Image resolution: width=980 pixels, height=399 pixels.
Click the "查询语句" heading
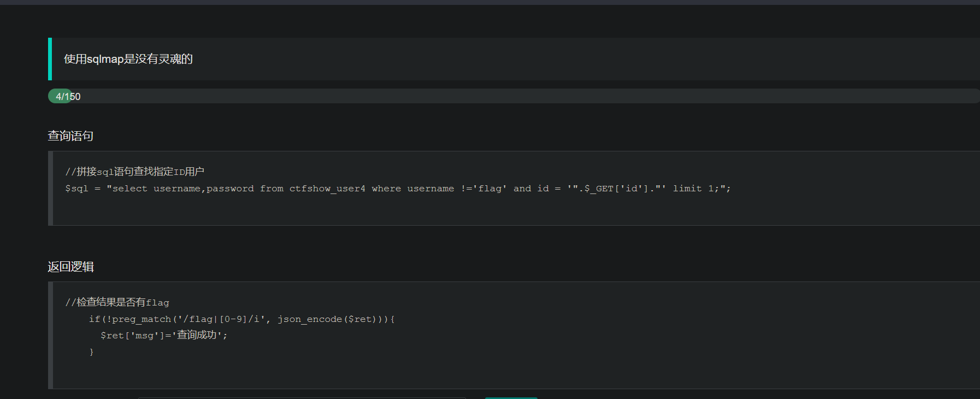(70, 136)
